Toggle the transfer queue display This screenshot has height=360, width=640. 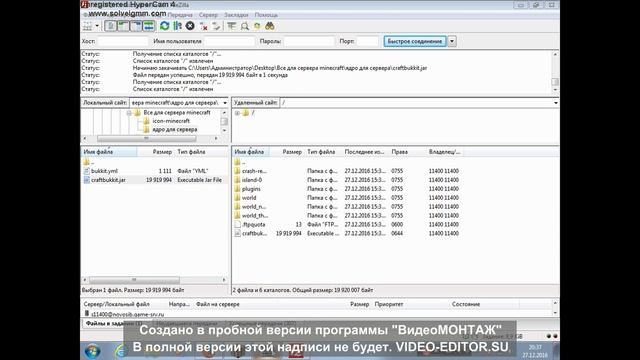149,26
